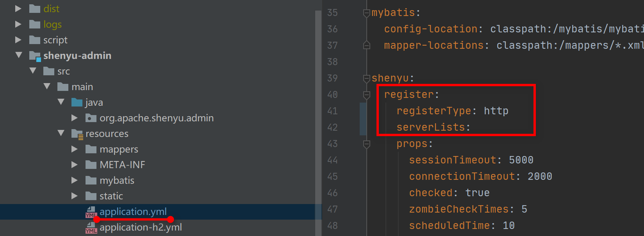644x236 pixels.
Task: Toggle fold marker beside shenyu key
Action: tap(366, 78)
